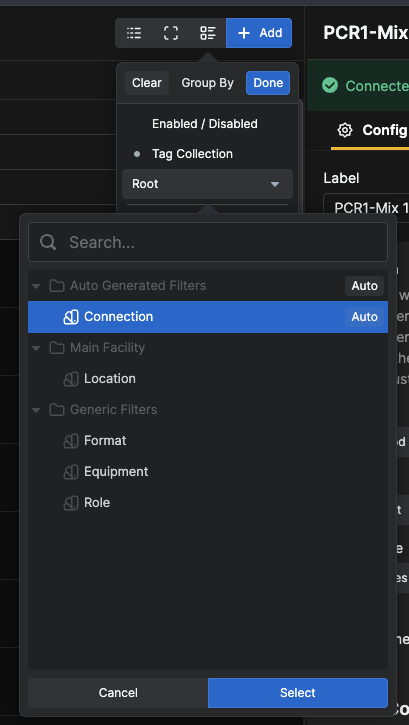409x725 pixels.
Task: Click the tag icon beside Format
Action: pyautogui.click(x=71, y=441)
